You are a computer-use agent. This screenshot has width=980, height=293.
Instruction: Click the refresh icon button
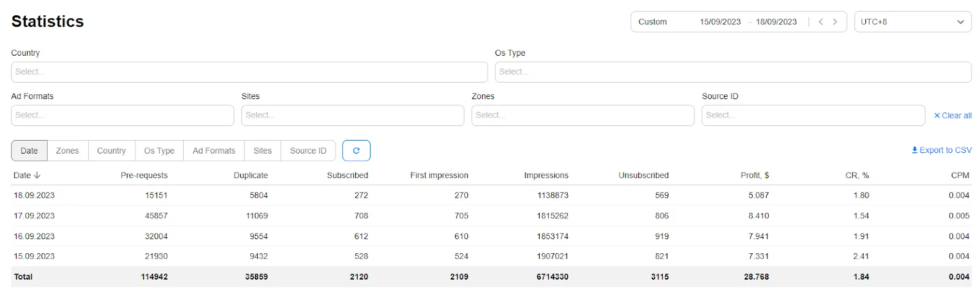[x=356, y=150]
